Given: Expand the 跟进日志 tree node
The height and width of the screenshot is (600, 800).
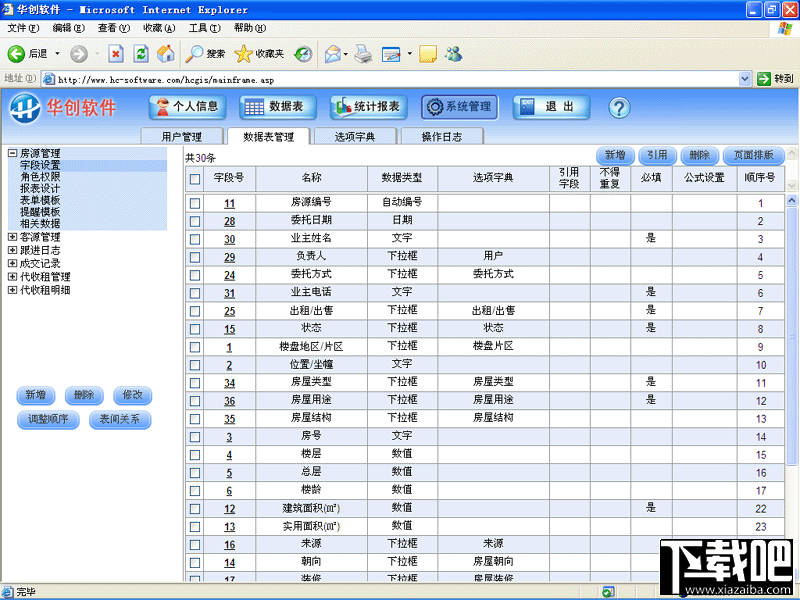Looking at the screenshot, I should (x=12, y=251).
